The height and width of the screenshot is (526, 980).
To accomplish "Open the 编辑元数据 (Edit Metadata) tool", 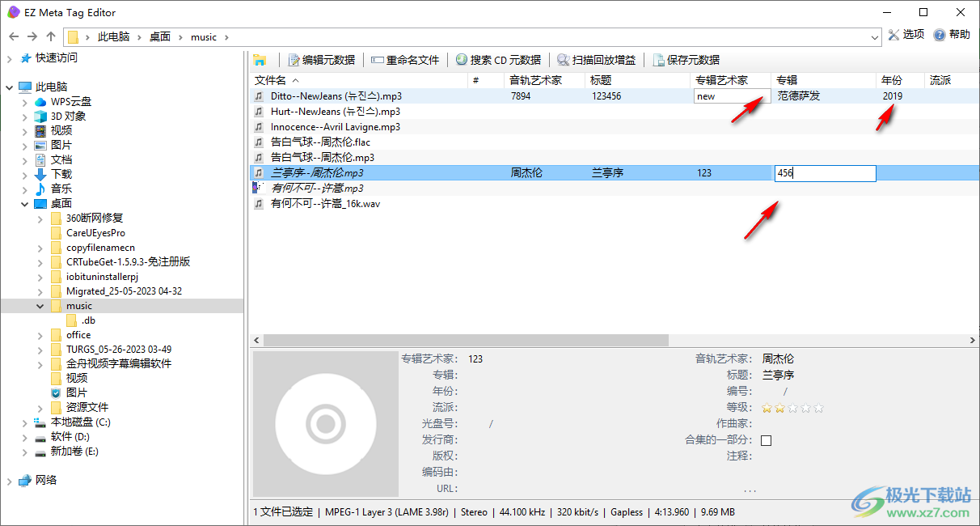I will 319,59.
